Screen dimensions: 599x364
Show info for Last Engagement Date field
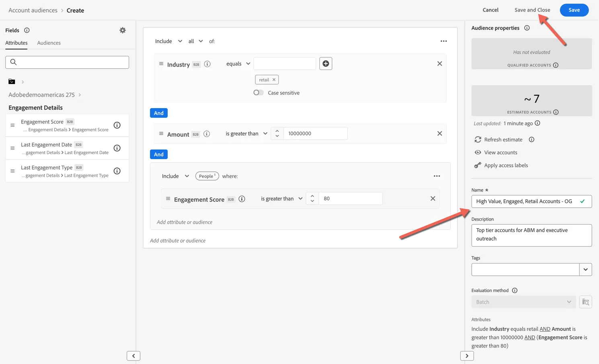coord(117,148)
